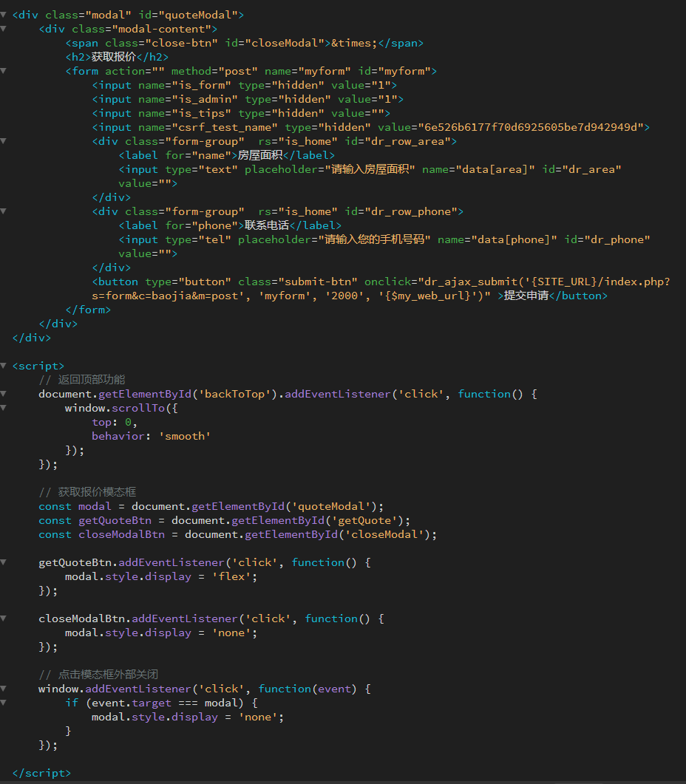Click the const modal declaration line
The width and height of the screenshot is (686, 784).
(211, 506)
